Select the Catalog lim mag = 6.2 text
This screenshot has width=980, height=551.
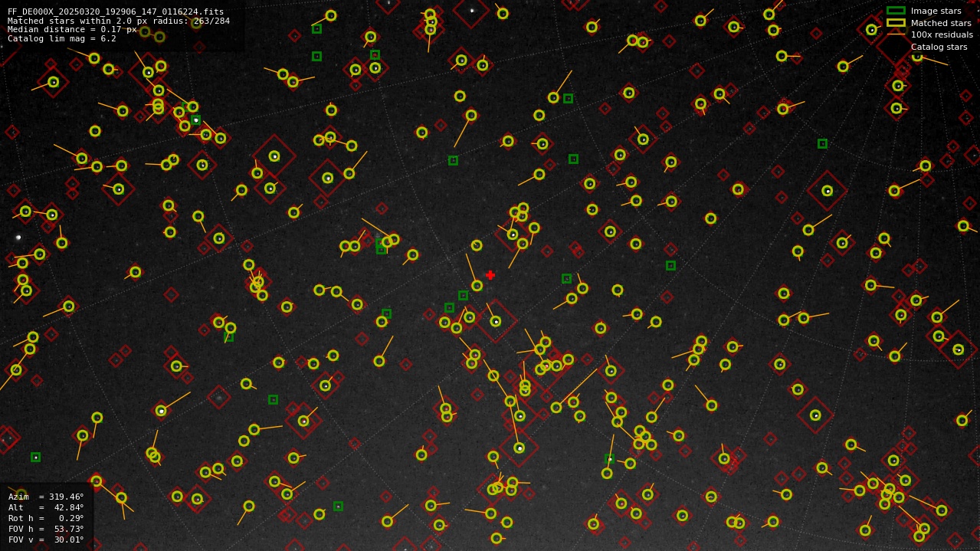click(62, 39)
